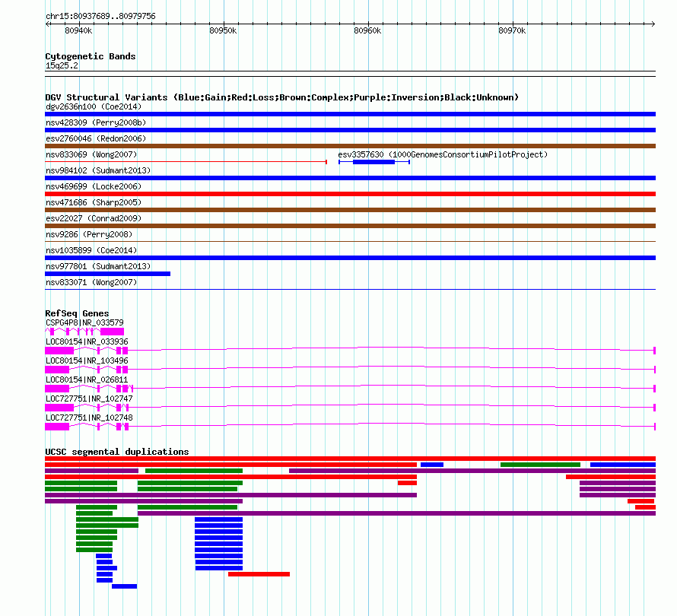Select variant nsv977801 (Sudmant2013) label

click(x=98, y=266)
